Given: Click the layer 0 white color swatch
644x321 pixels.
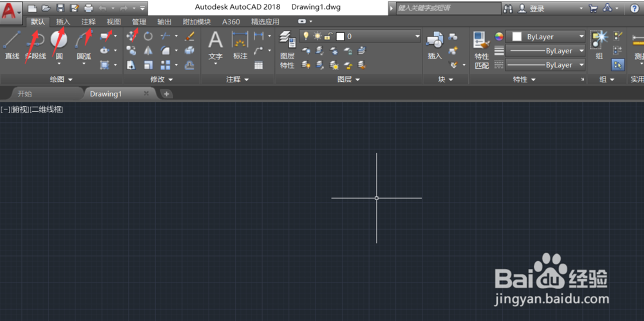Looking at the screenshot, I should (339, 37).
